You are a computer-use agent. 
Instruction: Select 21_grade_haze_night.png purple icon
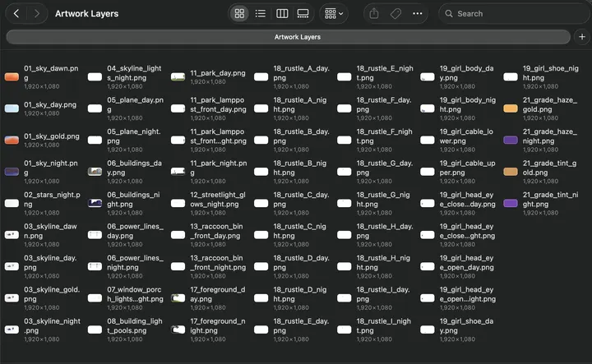511,140
